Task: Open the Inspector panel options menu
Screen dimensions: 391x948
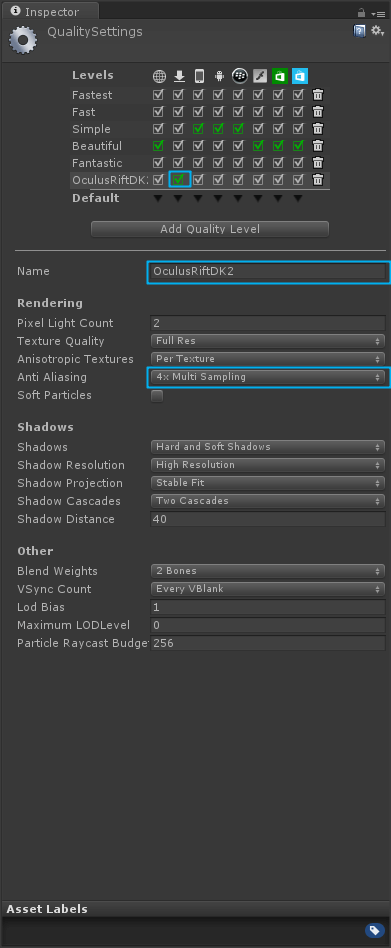Action: point(378,13)
